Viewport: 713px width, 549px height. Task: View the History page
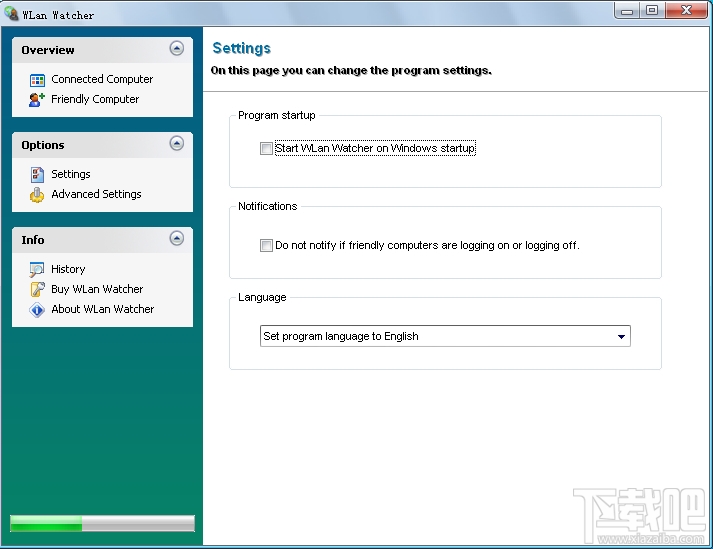(68, 269)
